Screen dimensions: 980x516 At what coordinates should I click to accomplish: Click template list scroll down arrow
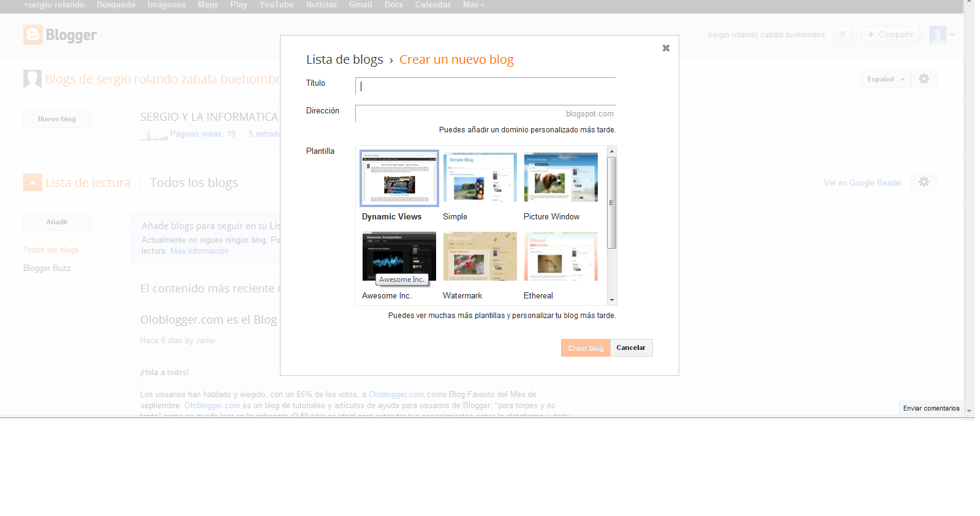pos(611,300)
